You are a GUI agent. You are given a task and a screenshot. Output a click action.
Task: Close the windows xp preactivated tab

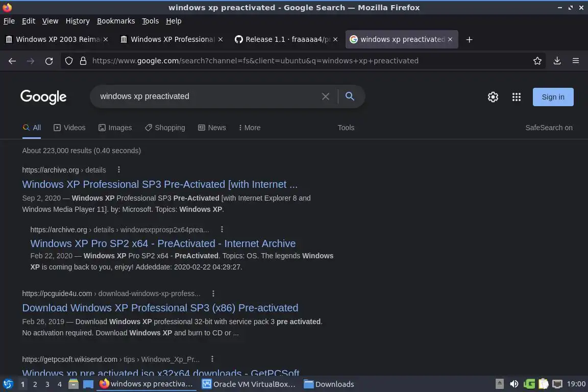(450, 39)
